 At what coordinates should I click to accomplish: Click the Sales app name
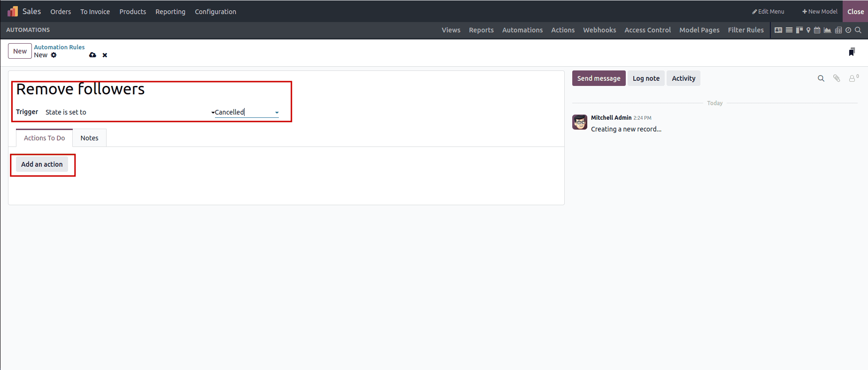click(31, 11)
